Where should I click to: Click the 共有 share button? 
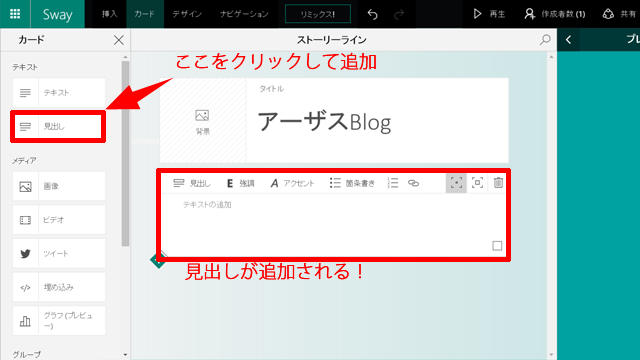620,14
